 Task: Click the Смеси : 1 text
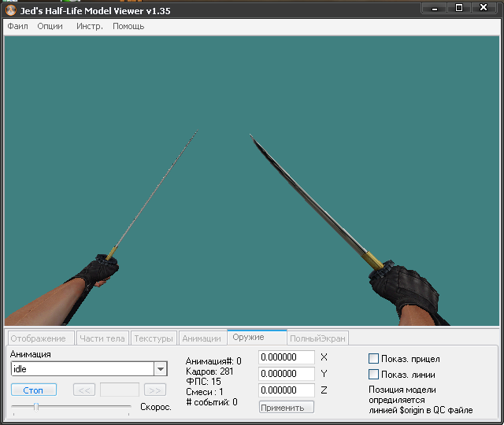[205, 392]
